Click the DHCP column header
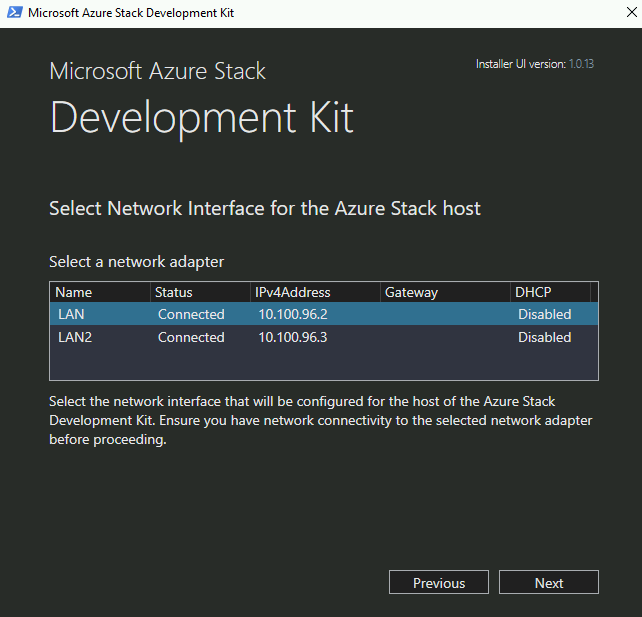 coord(551,292)
